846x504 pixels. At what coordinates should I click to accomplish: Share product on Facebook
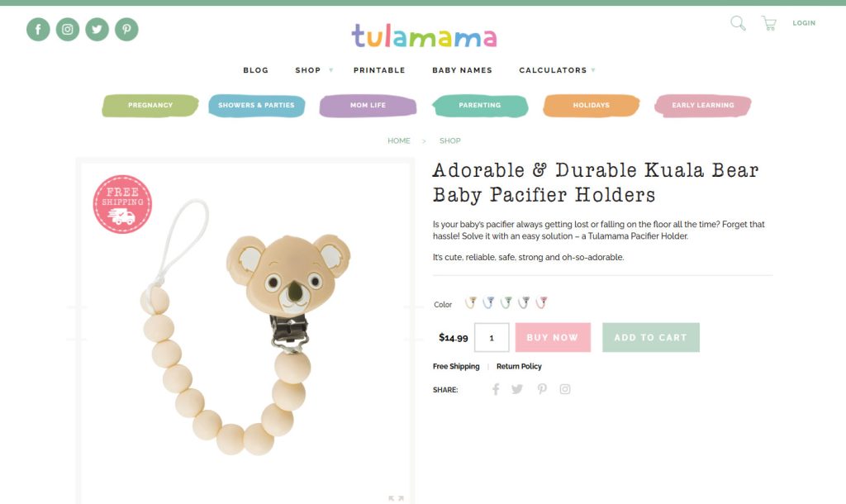tap(496, 389)
